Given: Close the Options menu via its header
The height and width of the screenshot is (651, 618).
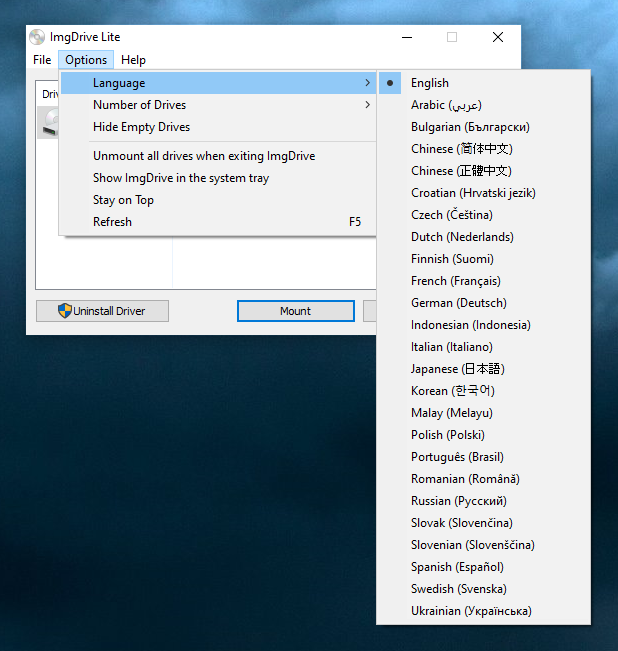Looking at the screenshot, I should tap(86, 60).
